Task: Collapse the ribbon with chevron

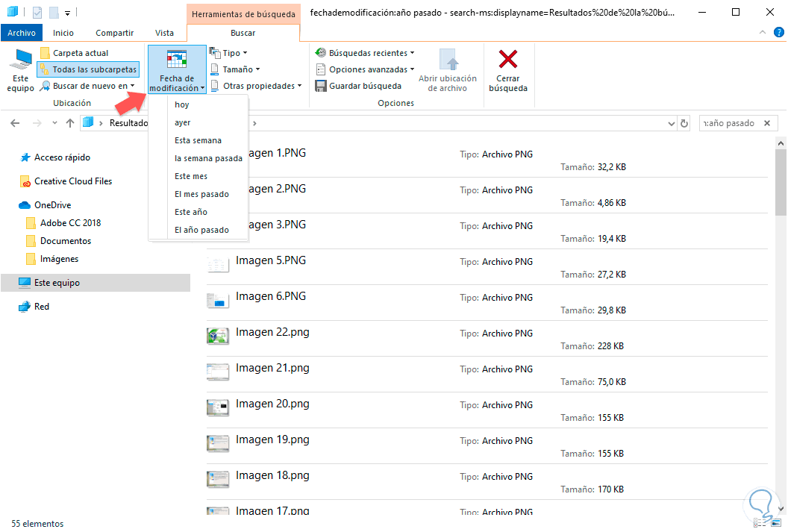Action: 763,32
